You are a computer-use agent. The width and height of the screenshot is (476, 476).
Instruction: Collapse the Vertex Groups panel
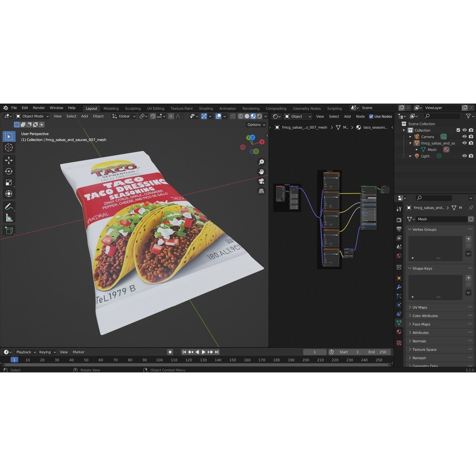[x=439, y=230]
